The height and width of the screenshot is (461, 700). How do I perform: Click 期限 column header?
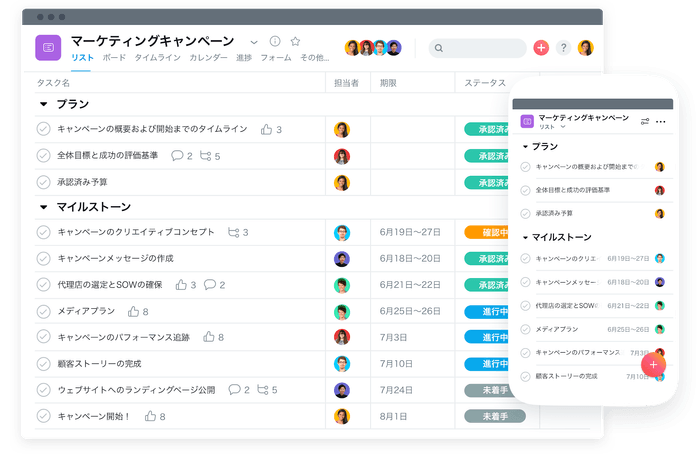(x=388, y=83)
